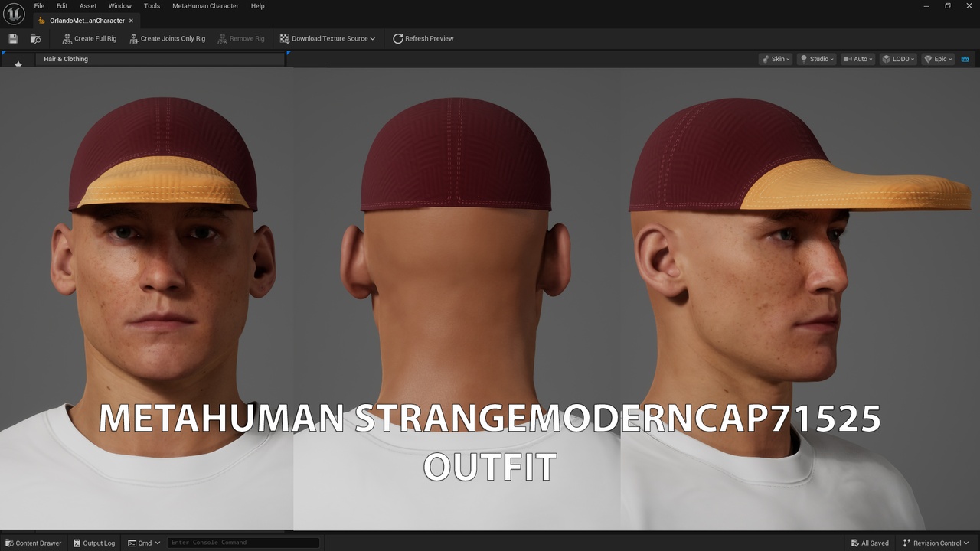Open Download Texture Source dropdown
This screenshot has height=551, width=980.
[328, 38]
